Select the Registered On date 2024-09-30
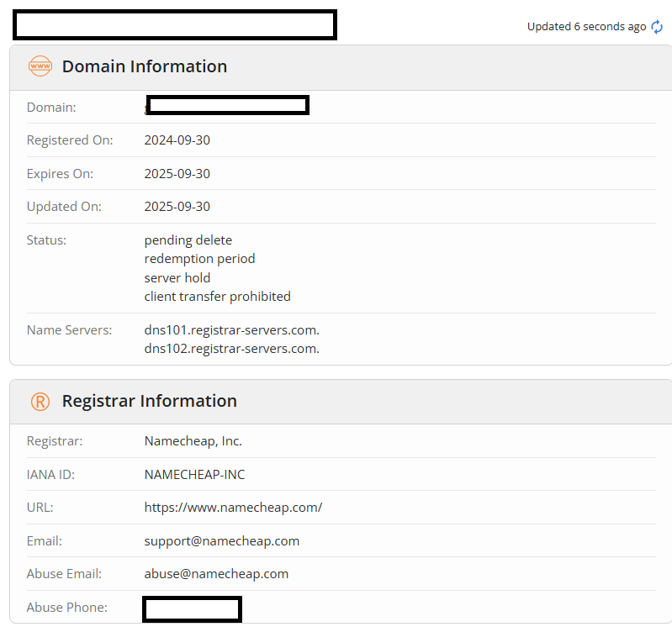672x632 pixels. click(177, 140)
